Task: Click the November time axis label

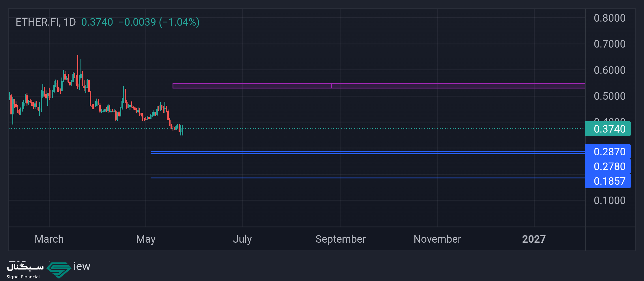Action: coord(437,239)
